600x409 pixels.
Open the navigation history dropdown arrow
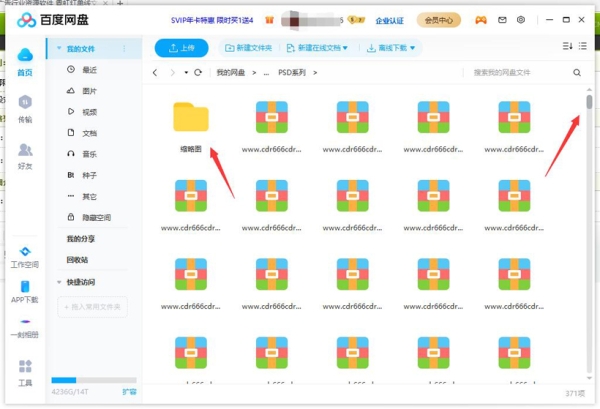click(x=186, y=73)
